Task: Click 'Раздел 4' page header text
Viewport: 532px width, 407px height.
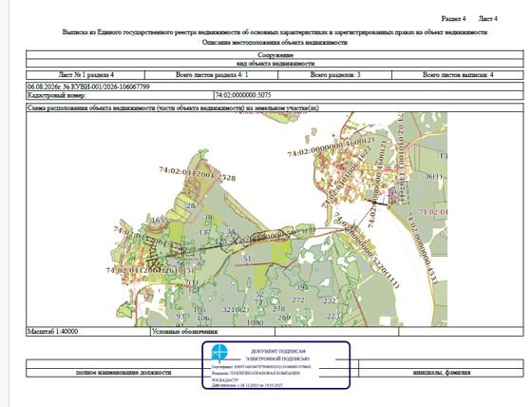Action: pyautogui.click(x=453, y=19)
